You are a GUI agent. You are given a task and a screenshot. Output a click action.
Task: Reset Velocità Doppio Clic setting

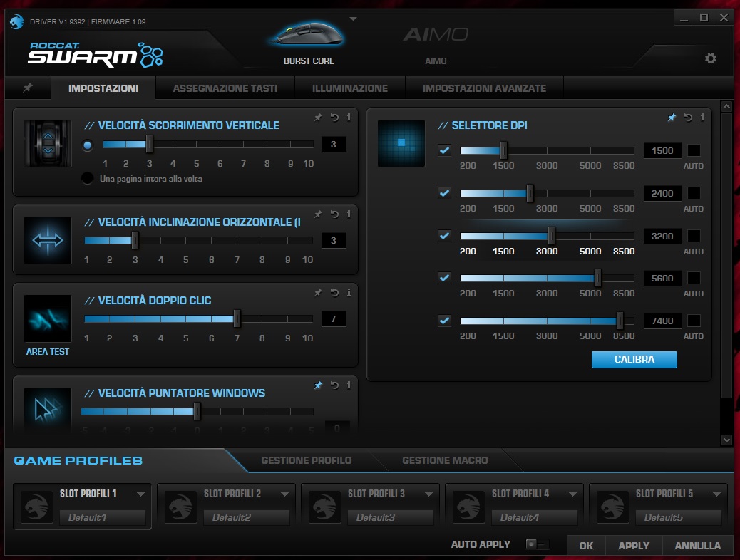334,293
